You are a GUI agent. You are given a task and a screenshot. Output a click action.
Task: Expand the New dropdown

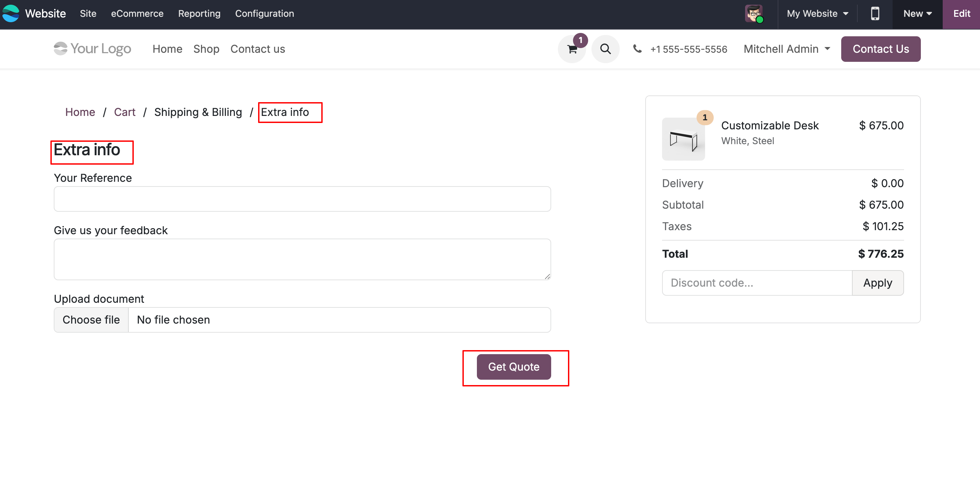(917, 14)
